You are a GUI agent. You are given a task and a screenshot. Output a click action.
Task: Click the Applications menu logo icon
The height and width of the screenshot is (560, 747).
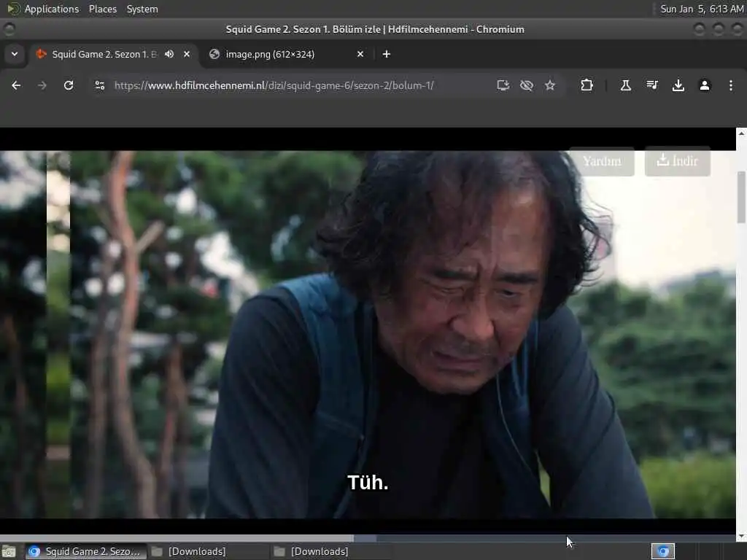point(13,9)
